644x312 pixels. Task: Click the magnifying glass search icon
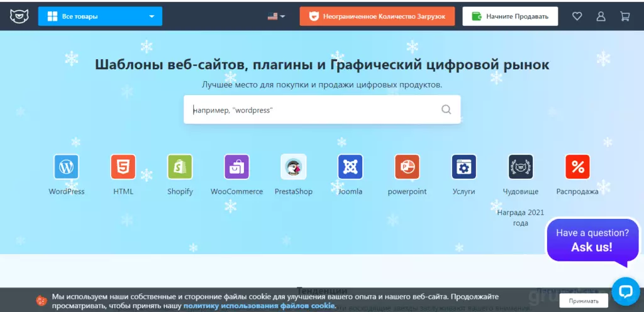(446, 109)
